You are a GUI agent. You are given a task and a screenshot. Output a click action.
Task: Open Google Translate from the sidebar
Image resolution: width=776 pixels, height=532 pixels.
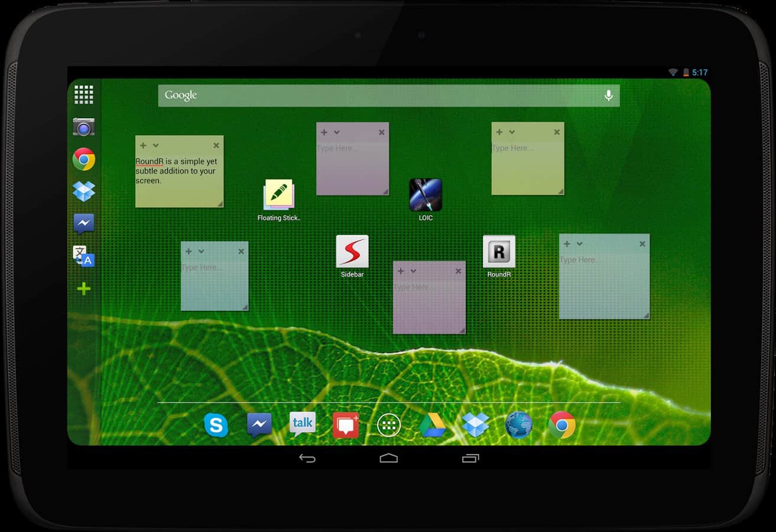pyautogui.click(x=84, y=256)
